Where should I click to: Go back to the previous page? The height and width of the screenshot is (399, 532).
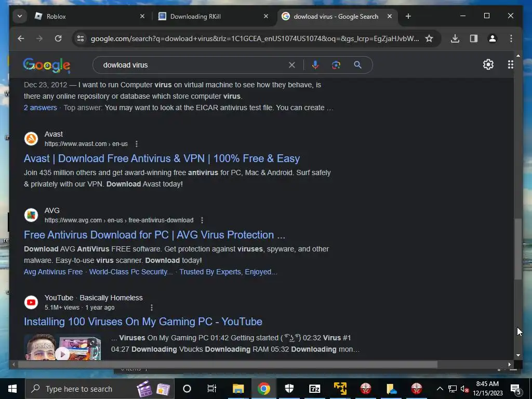coord(21,38)
